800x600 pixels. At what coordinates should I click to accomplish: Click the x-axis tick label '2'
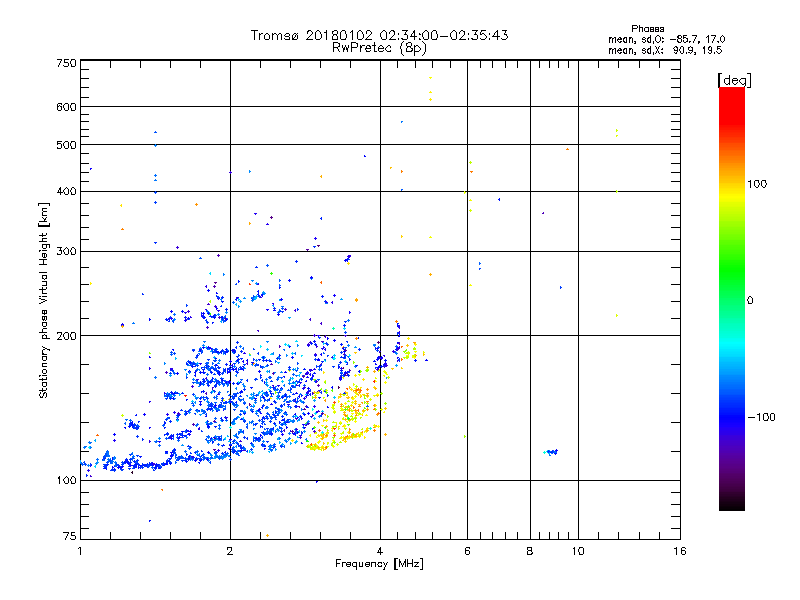click(x=230, y=551)
